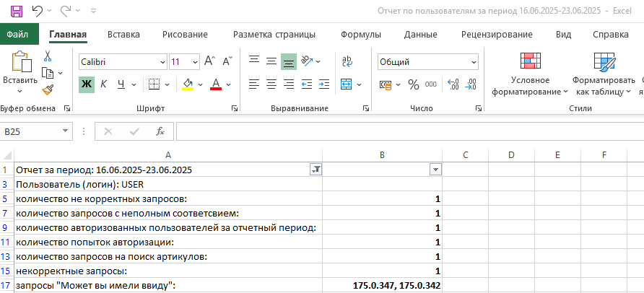Decrease decimal places

click(471, 84)
